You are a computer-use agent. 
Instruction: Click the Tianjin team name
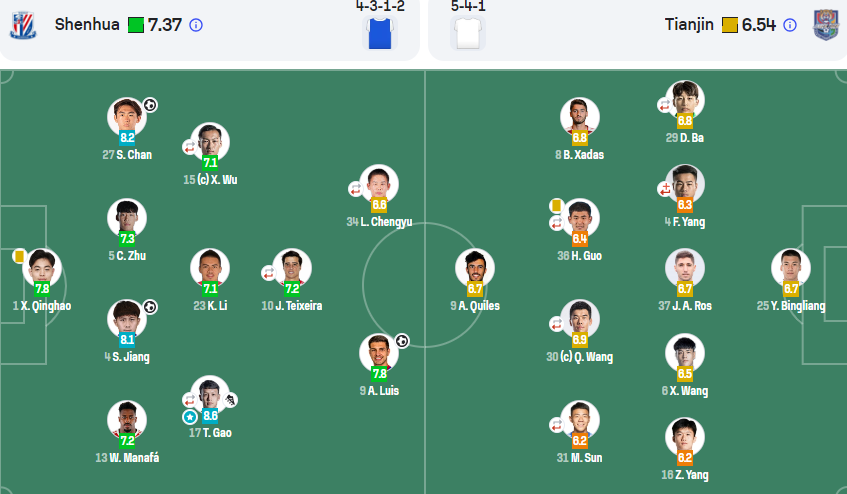click(x=689, y=24)
